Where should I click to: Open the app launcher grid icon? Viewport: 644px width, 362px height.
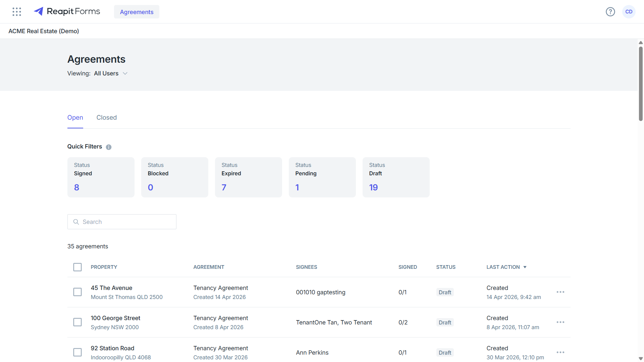(17, 12)
